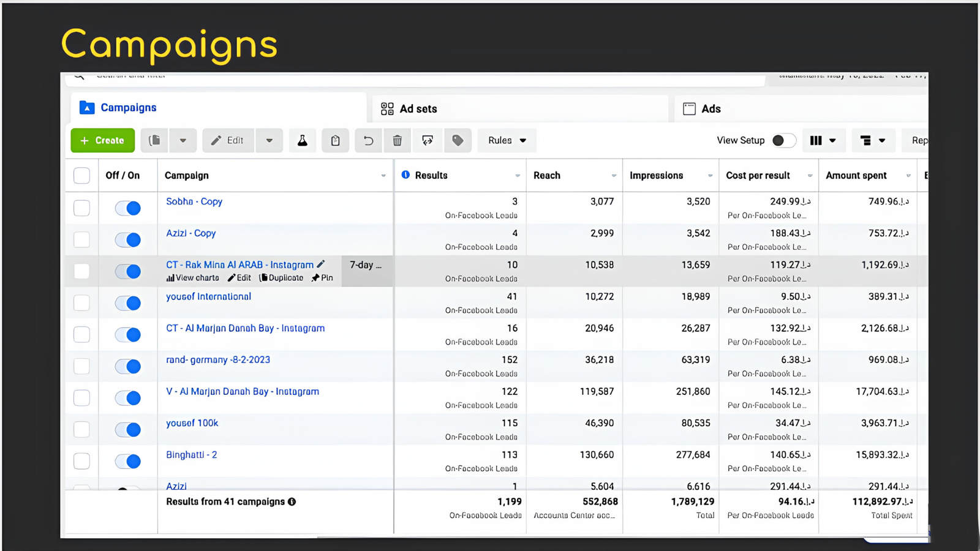
Task: Toggle the View Setup switch
Action: coord(783,141)
